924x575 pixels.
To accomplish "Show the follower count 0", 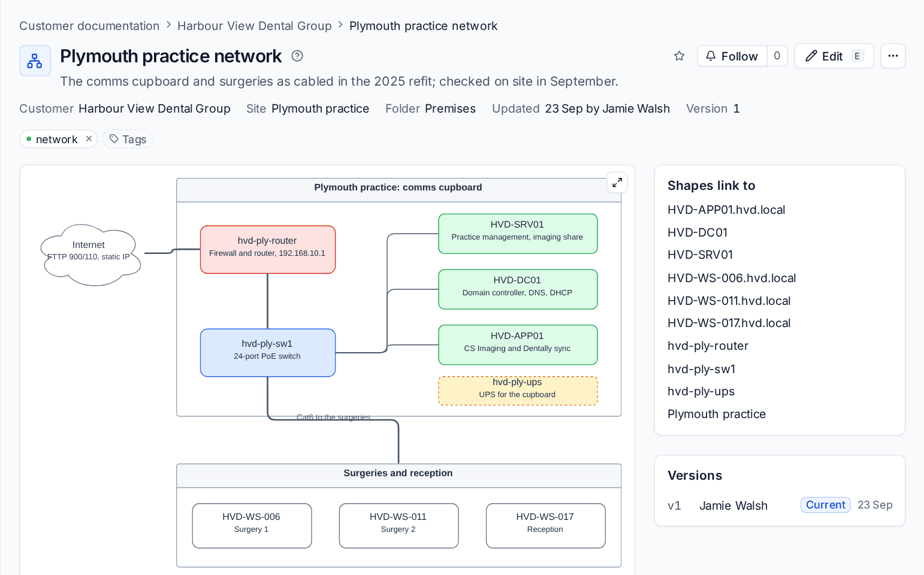I will 777,56.
